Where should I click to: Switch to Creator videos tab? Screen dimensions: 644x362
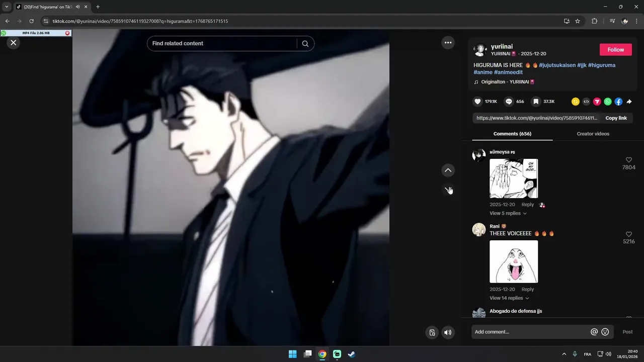pyautogui.click(x=593, y=134)
